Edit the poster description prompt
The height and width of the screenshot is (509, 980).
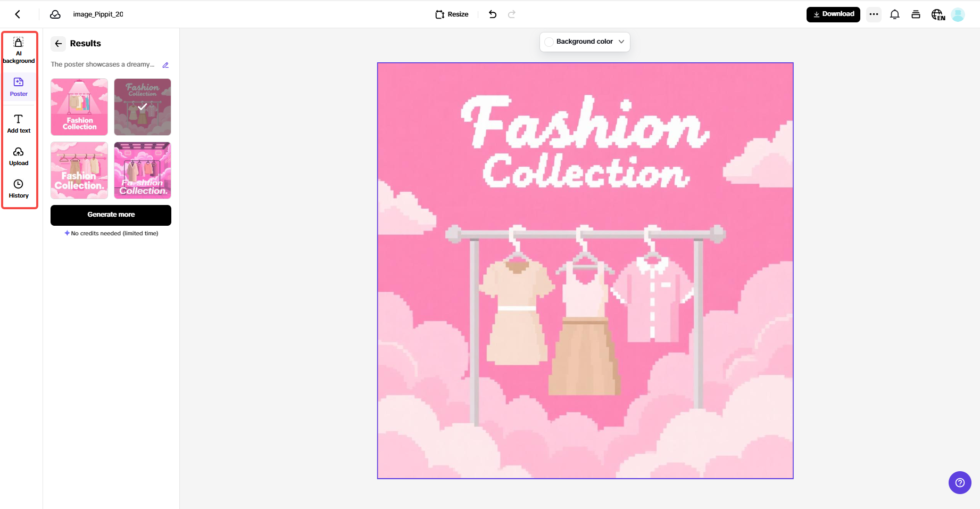(x=165, y=64)
